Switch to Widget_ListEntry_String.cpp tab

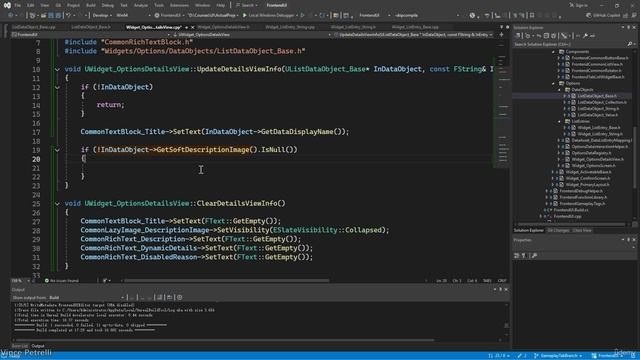tap(290, 27)
